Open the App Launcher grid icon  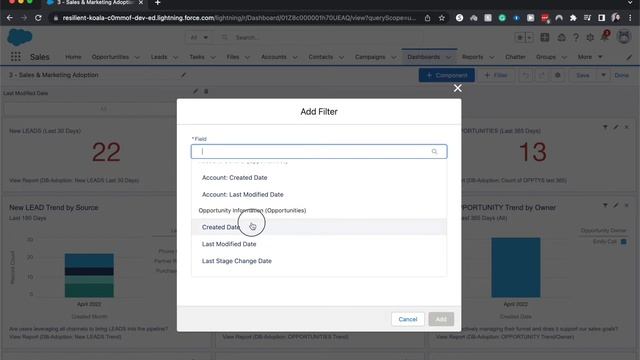[16, 57]
